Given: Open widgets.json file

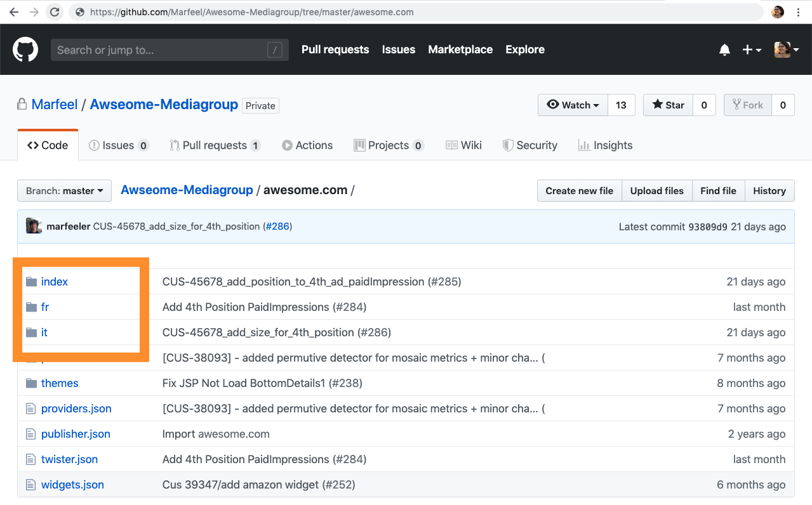Looking at the screenshot, I should [x=72, y=485].
